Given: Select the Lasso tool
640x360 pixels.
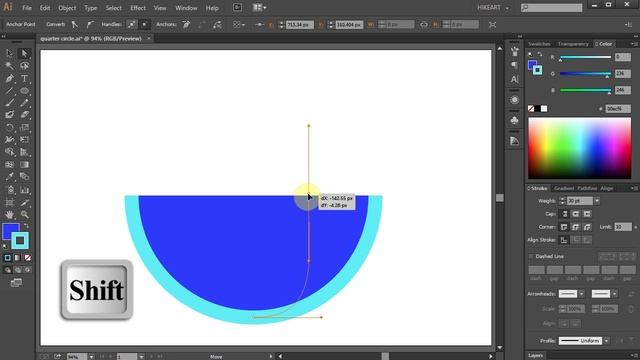Looking at the screenshot, I should click(x=24, y=66).
